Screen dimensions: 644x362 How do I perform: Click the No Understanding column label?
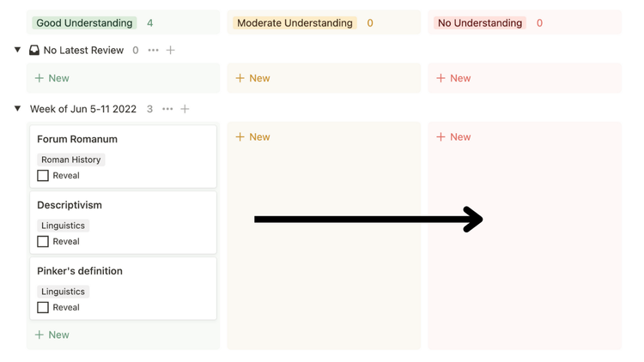pyautogui.click(x=479, y=23)
